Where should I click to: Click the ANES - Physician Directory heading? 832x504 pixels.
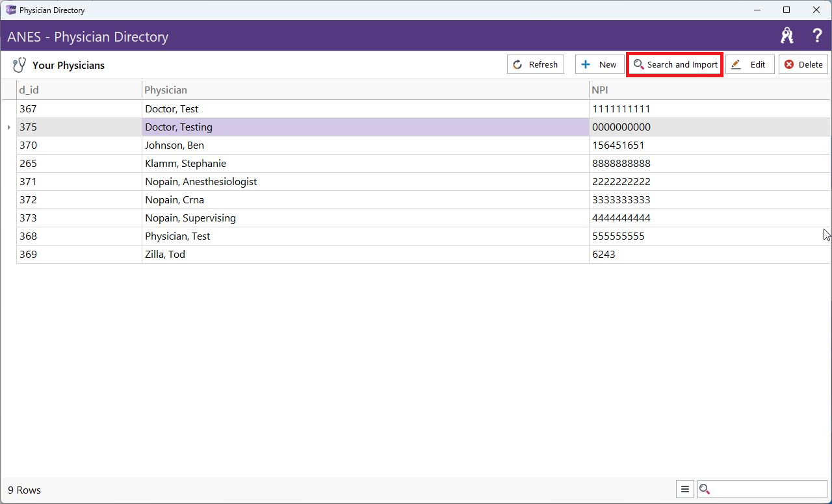tap(88, 36)
